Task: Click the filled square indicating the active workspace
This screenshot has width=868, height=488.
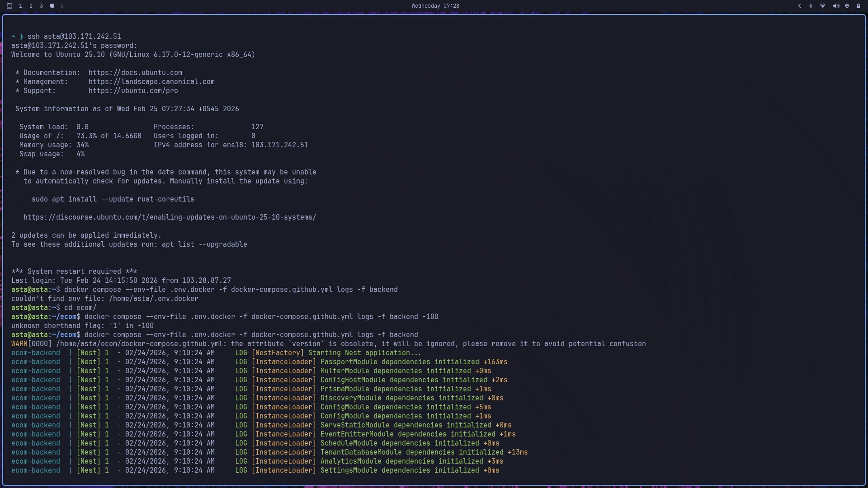Action: coord(52,6)
